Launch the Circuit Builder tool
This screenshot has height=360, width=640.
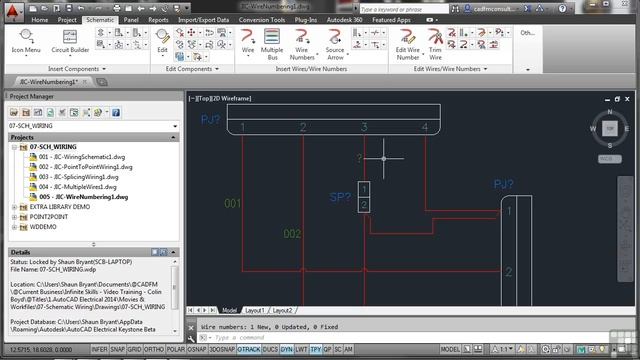[70, 41]
